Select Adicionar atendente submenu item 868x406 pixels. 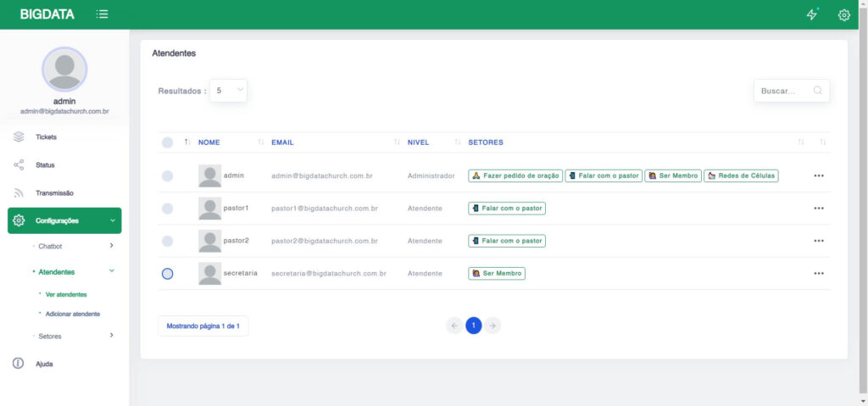73,314
